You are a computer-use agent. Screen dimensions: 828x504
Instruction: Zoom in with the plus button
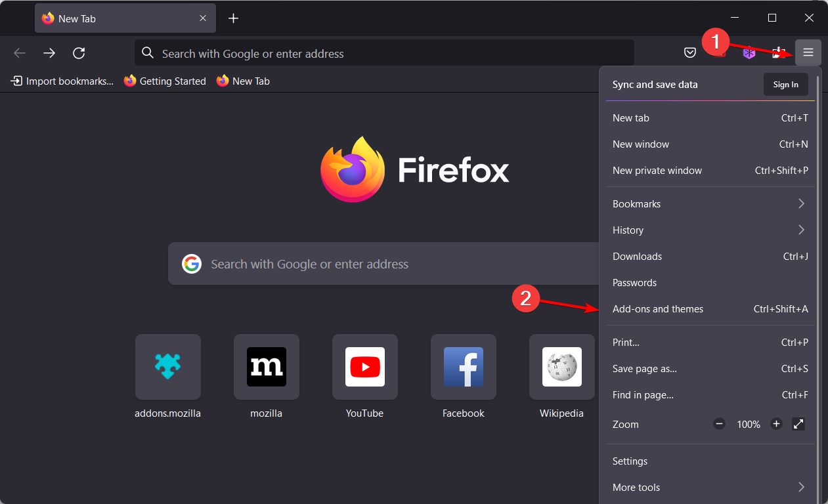click(x=776, y=424)
